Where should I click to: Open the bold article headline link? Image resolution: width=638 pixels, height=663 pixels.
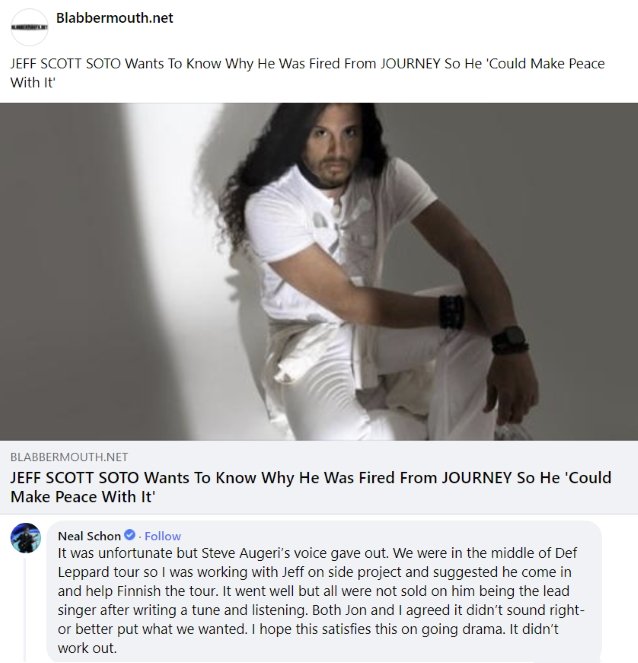(311, 487)
